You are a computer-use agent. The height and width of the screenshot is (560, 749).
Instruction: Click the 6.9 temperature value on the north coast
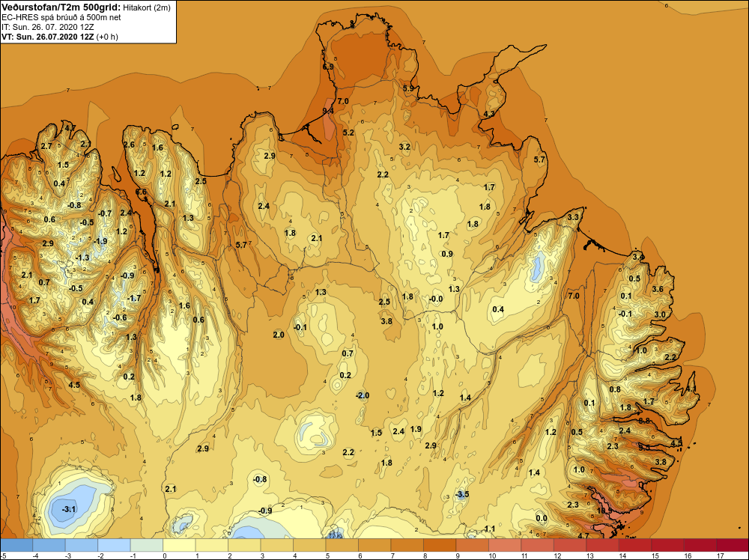pyautogui.click(x=328, y=67)
